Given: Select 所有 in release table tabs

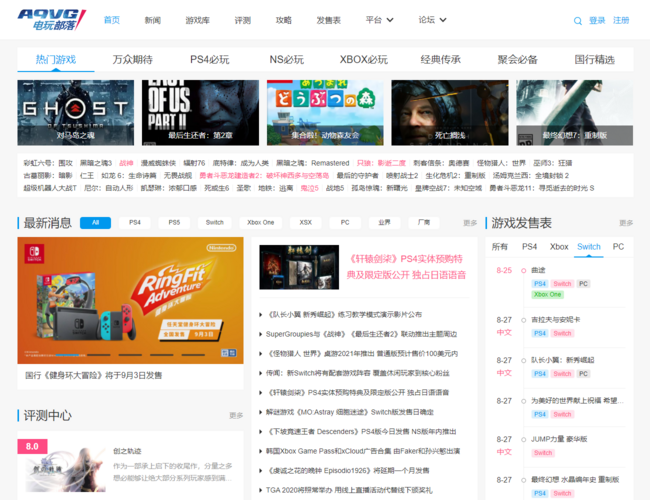Looking at the screenshot, I should [500, 247].
